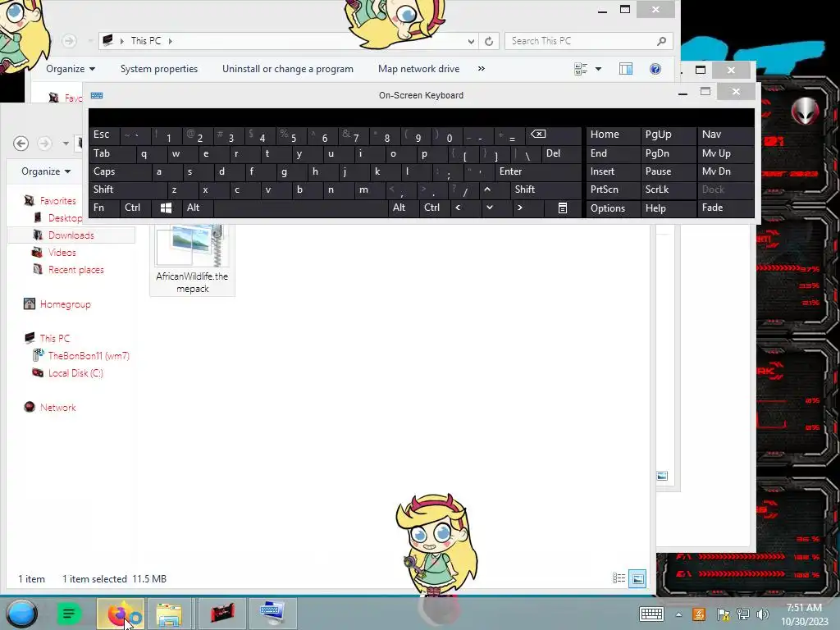The image size is (840, 630).
Task: Open the taskbar clock showing 7:51 AM
Action: [x=804, y=614]
